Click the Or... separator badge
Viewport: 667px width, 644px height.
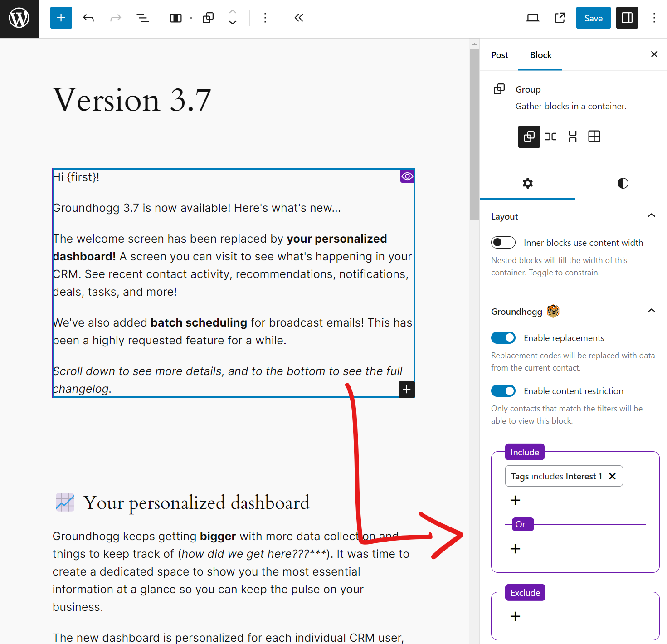click(x=523, y=524)
